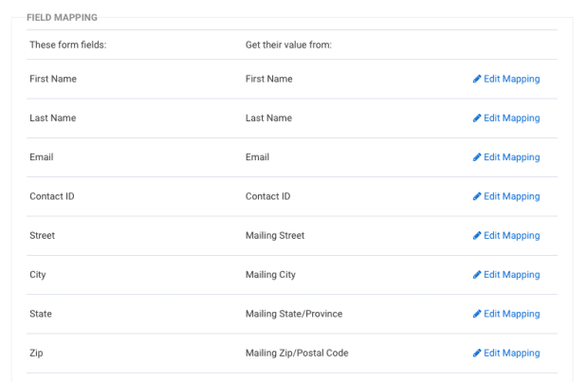Viewport: 588px width, 382px height.
Task: Open the Edit Mapping link for Last Name
Action: tap(511, 118)
